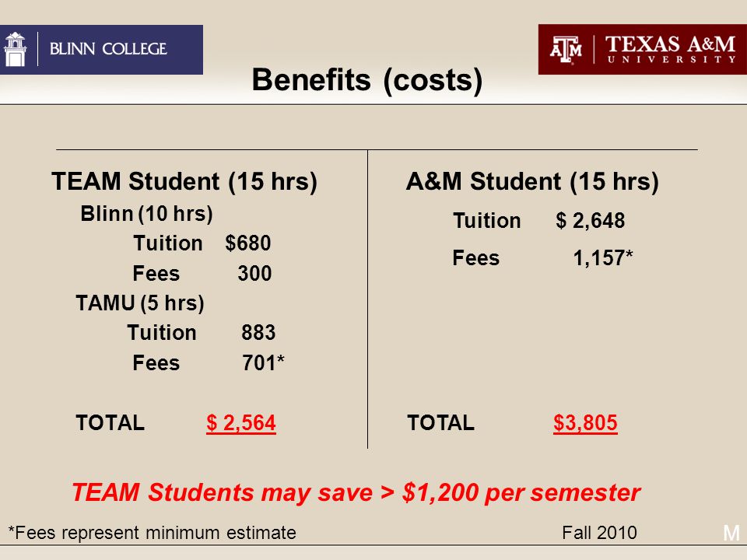Click the TAMU tuition value 883
This screenshot has width=747, height=560.
coord(258,333)
